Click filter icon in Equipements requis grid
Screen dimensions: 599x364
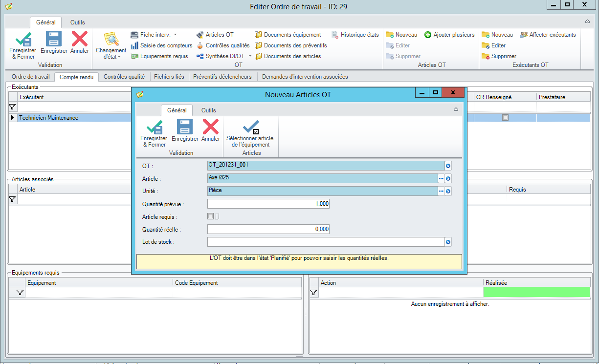20,292
